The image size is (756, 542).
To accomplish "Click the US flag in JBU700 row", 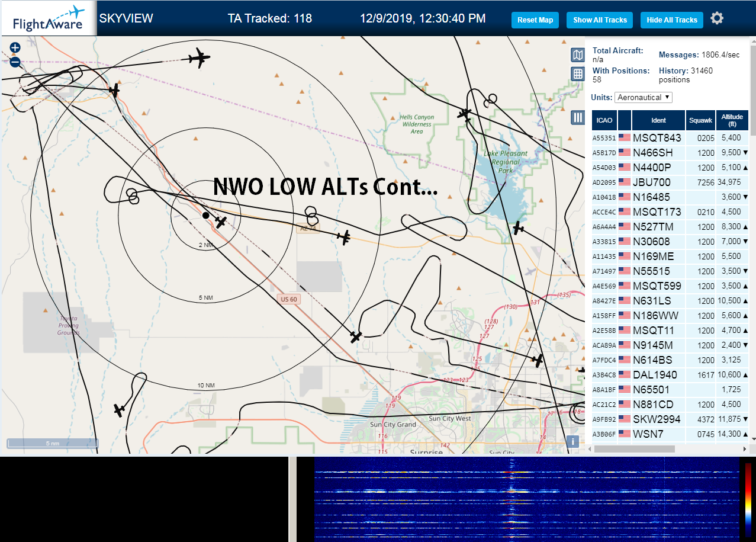I will click(x=625, y=182).
